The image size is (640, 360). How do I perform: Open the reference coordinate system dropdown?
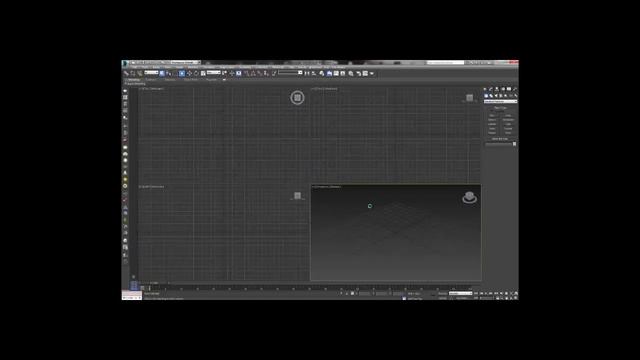coord(213,72)
